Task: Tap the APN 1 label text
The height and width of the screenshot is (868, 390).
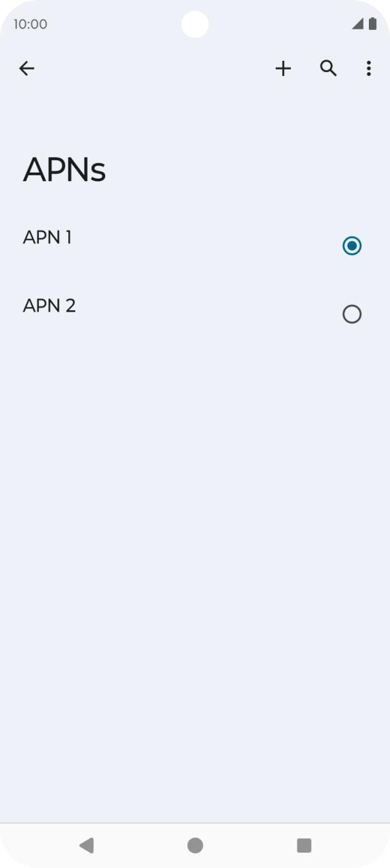Action: (48, 237)
